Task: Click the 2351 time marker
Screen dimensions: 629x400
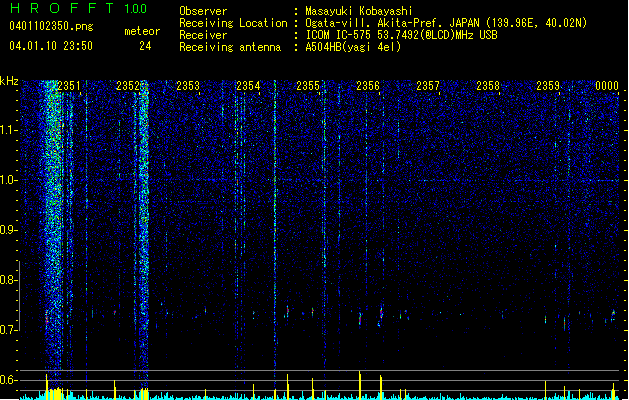Action: pyautogui.click(x=69, y=86)
